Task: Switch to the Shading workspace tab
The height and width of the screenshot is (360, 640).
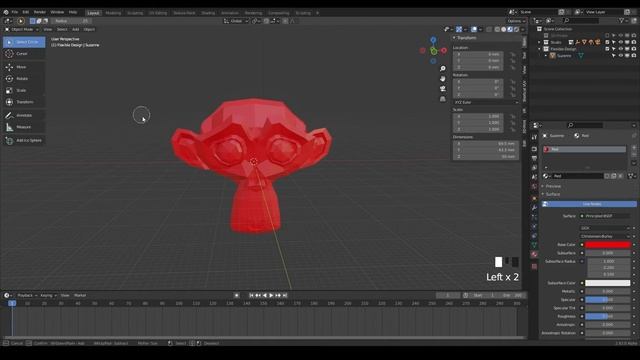Action: tap(208, 13)
